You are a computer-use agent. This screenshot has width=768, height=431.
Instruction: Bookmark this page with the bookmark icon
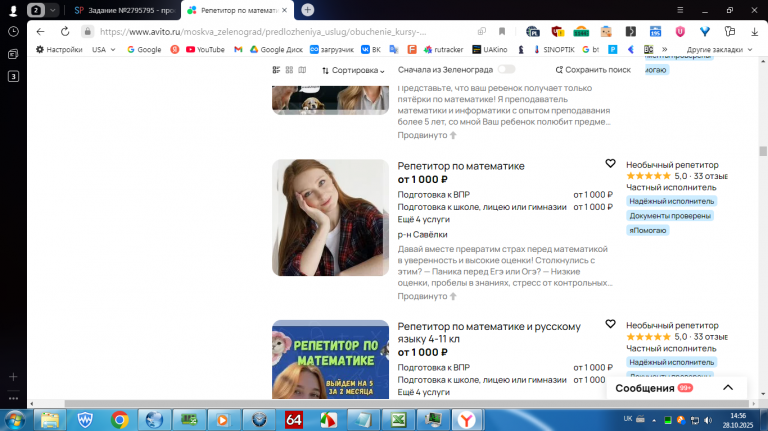point(502,32)
